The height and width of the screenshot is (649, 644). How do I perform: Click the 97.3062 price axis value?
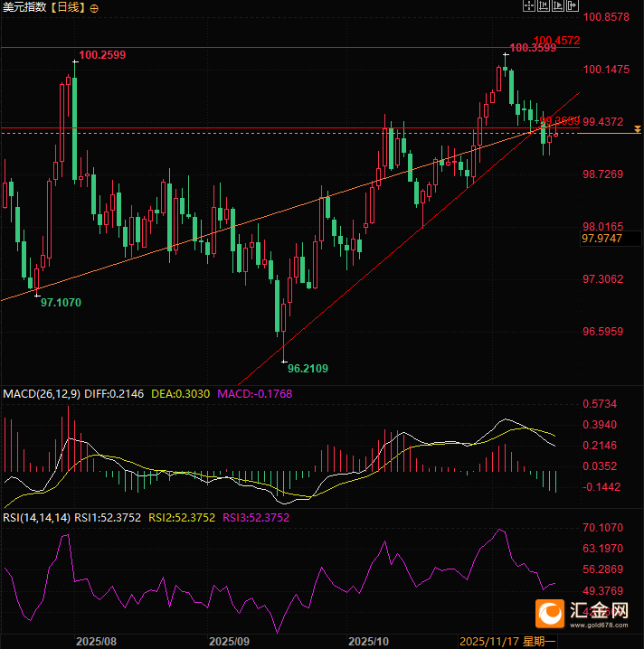(603, 279)
